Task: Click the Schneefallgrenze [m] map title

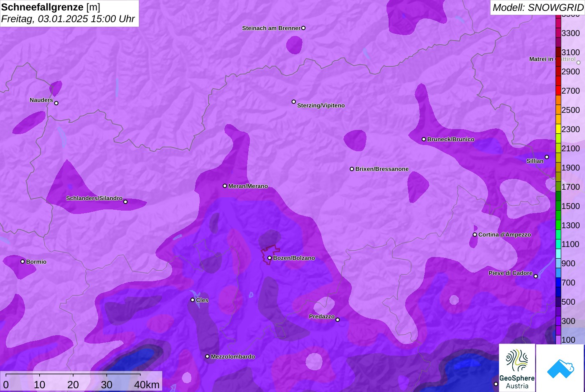Action: (51, 7)
